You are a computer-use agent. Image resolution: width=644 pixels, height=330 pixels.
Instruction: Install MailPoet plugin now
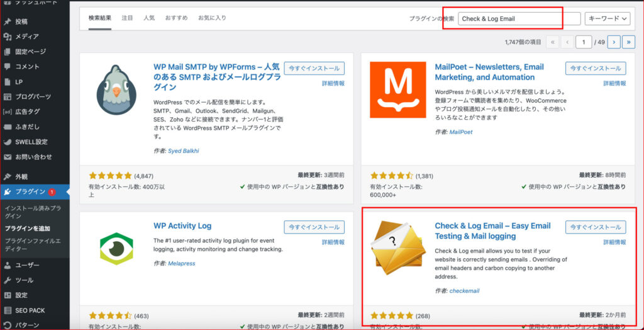click(596, 68)
